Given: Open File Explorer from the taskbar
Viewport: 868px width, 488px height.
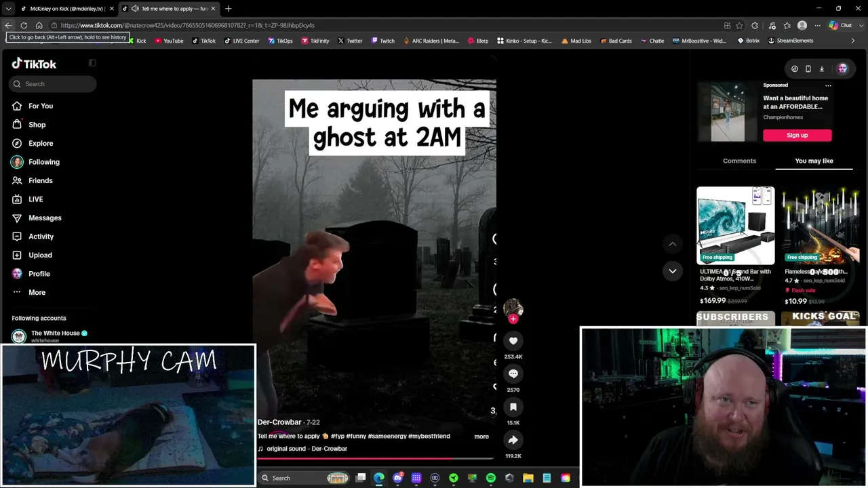Looking at the screenshot, I should pyautogui.click(x=528, y=478).
